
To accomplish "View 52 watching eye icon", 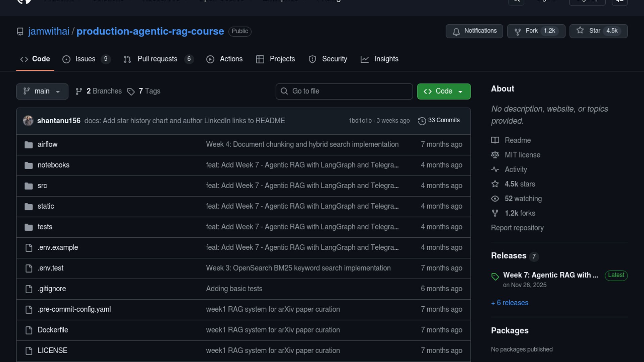I will tap(495, 199).
